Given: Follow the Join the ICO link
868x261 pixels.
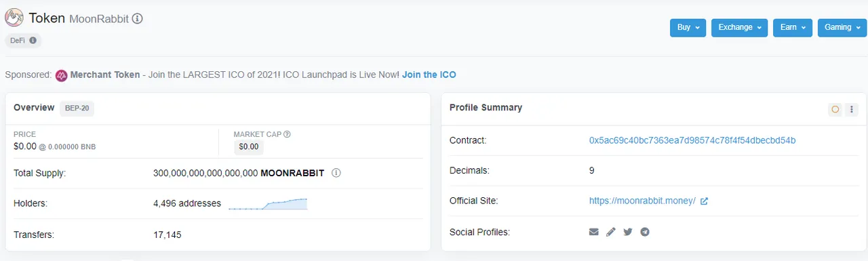Looking at the screenshot, I should [429, 75].
